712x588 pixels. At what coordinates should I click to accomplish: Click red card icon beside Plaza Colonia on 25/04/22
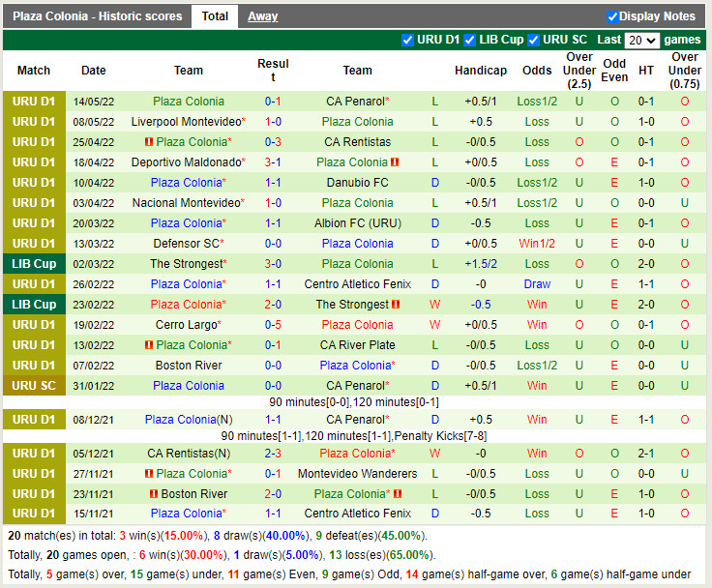(149, 142)
